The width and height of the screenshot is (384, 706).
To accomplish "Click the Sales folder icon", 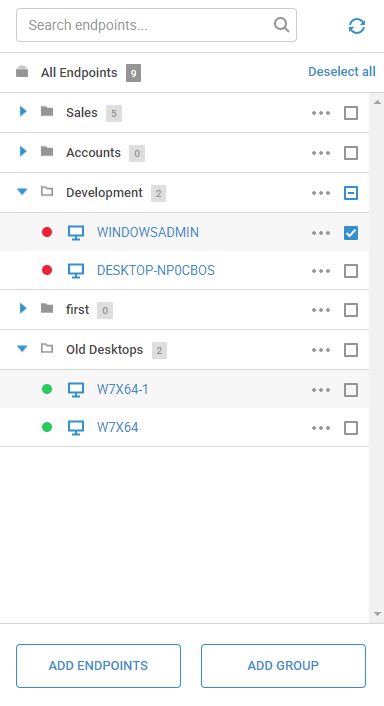I will [47, 111].
